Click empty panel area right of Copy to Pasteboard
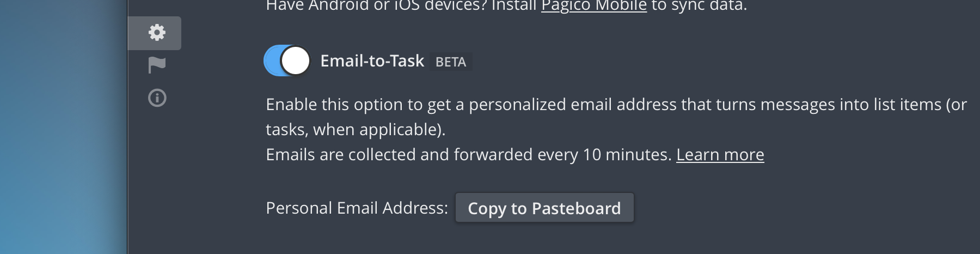 789,208
